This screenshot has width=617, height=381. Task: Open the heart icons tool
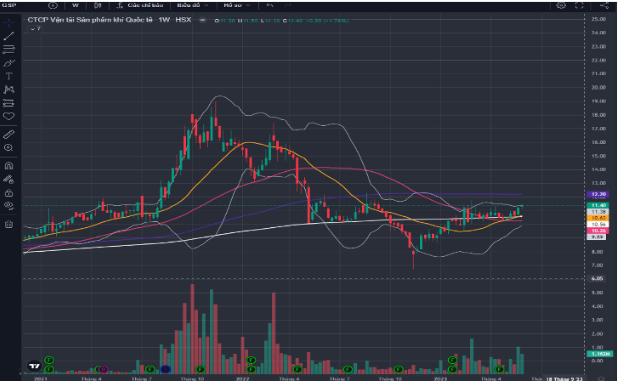(x=9, y=117)
